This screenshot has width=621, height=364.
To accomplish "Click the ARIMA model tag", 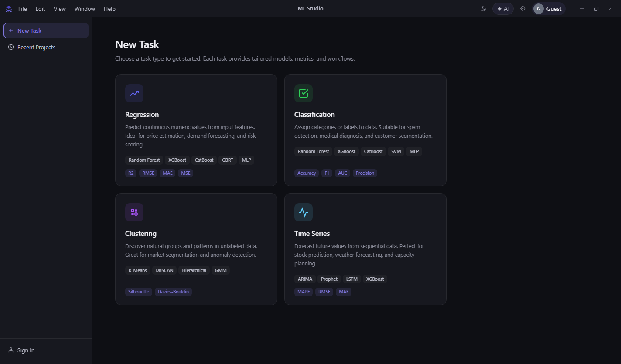I will 305,279.
